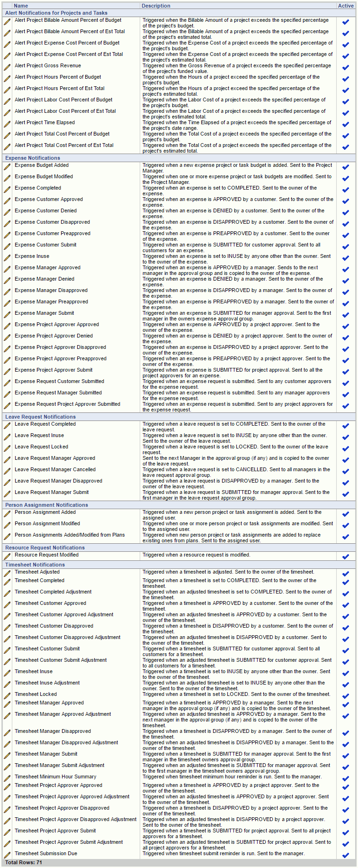
Task: Click Resource Request Notifications section header
Action: pyautogui.click(x=45, y=548)
